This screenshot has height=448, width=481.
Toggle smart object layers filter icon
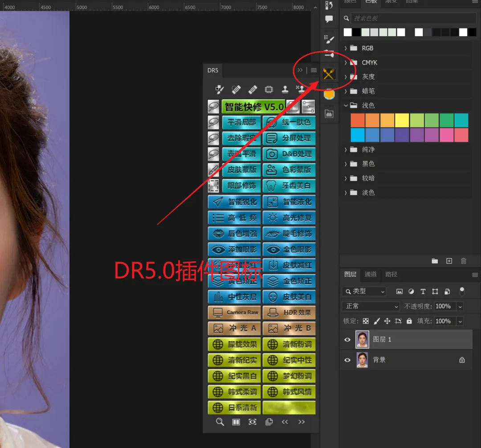(447, 292)
